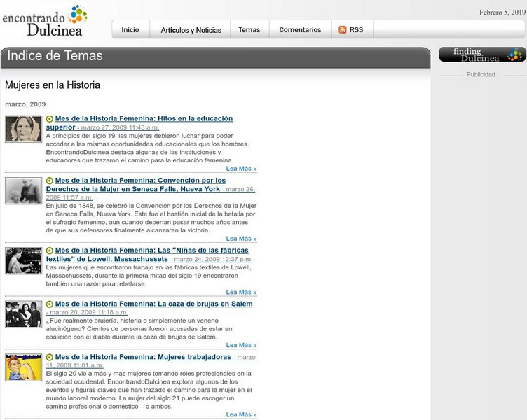This screenshot has height=420, width=527.
Task: Click green bullet icon beside Convención por los Derechos
Action: tap(49, 181)
